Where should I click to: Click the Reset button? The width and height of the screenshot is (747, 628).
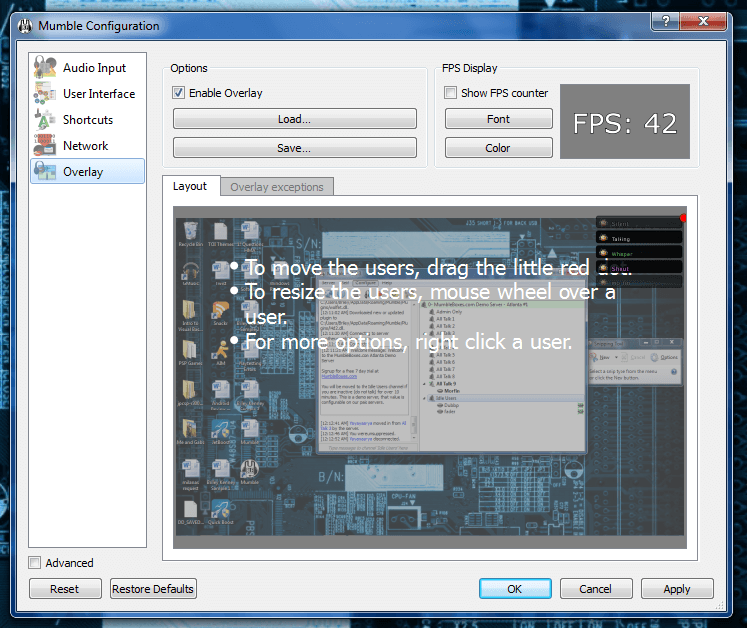click(x=65, y=589)
